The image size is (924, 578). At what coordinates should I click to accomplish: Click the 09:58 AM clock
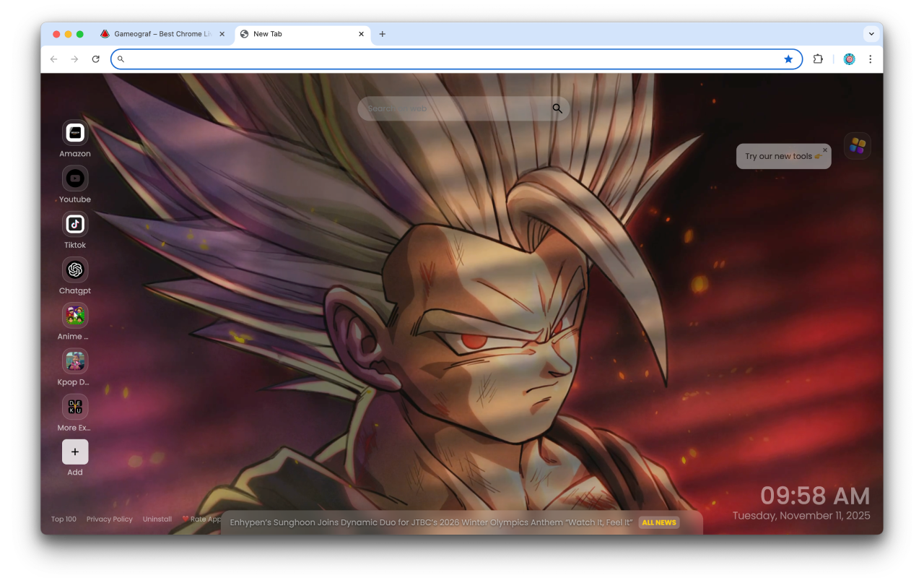(x=815, y=496)
